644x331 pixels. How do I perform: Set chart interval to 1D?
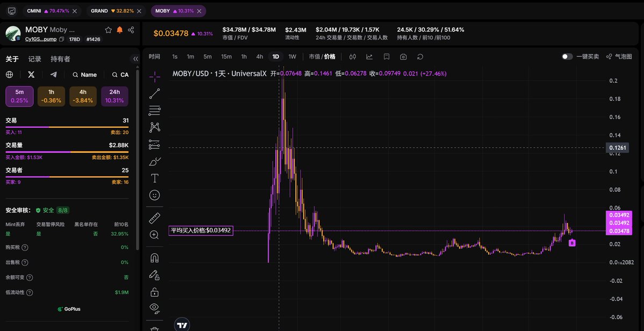(276, 56)
